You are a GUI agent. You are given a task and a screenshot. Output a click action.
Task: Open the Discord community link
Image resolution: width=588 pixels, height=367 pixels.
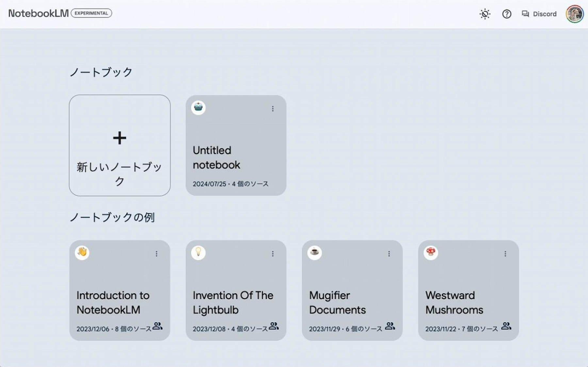[539, 14]
